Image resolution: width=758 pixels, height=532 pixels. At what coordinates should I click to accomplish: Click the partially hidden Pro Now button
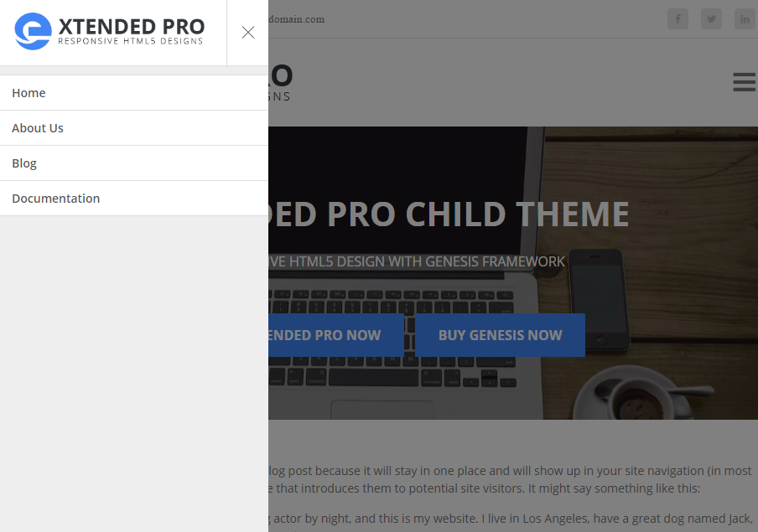[336, 335]
